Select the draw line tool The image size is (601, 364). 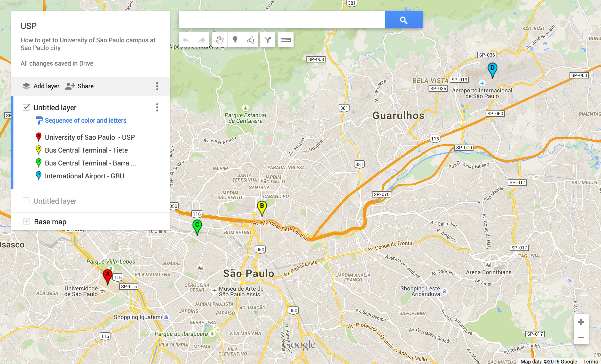point(250,40)
